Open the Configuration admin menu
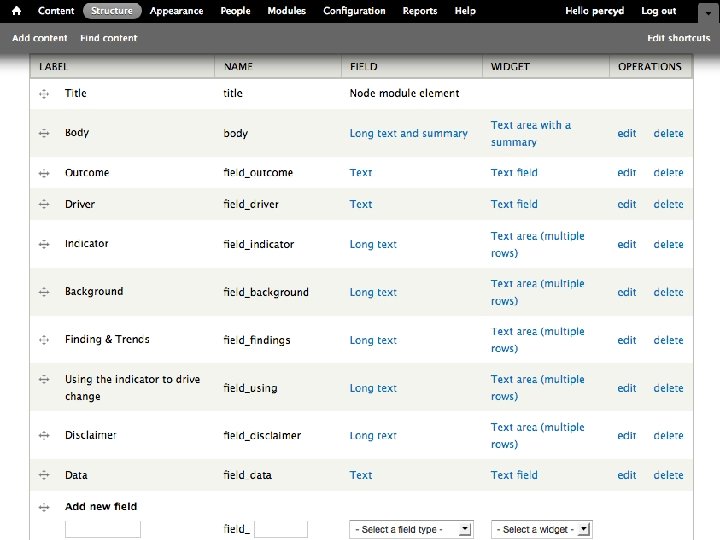 [354, 11]
